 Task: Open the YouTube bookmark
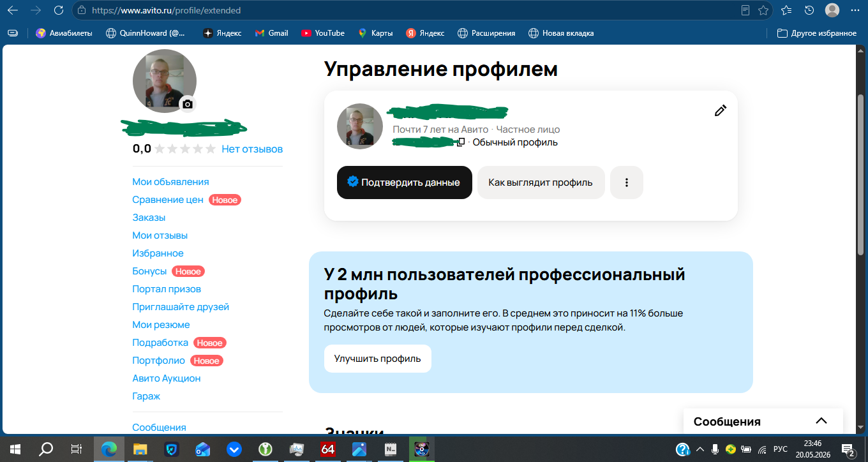coord(323,33)
